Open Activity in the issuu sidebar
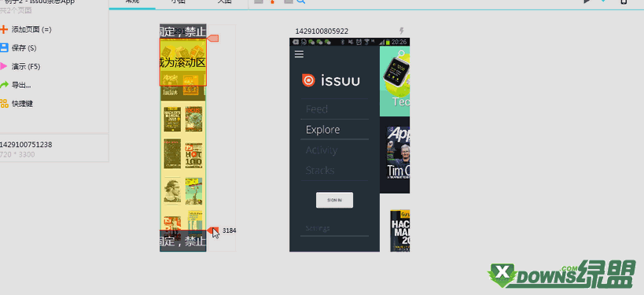644x295 pixels. pyautogui.click(x=322, y=150)
